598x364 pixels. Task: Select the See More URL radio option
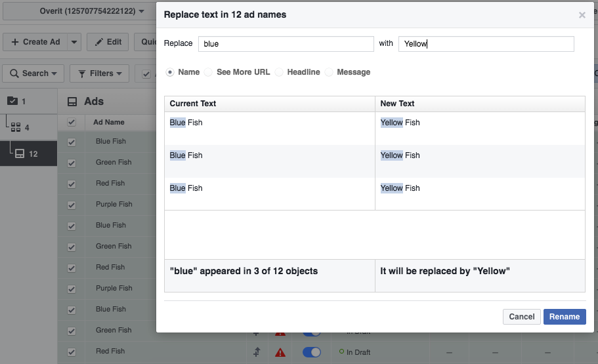coord(208,72)
